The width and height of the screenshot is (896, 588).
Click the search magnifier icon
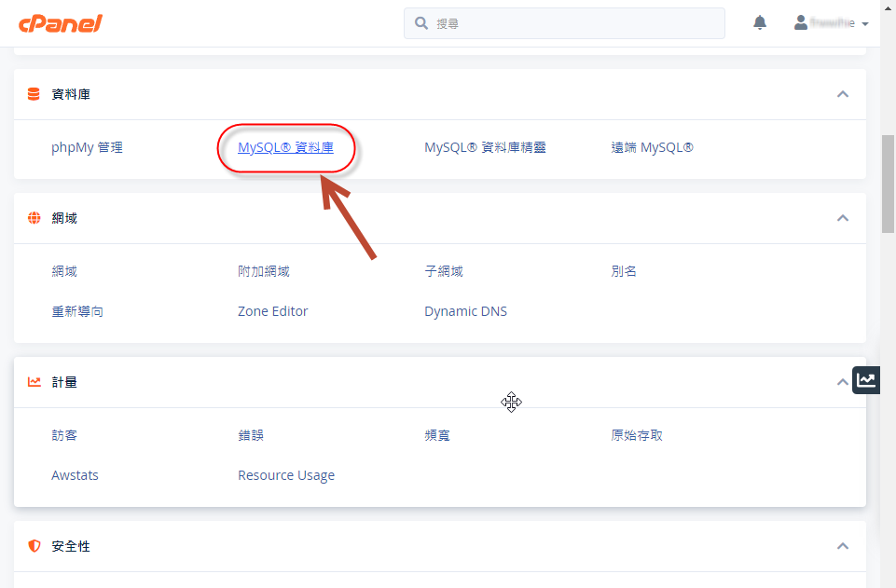click(421, 23)
